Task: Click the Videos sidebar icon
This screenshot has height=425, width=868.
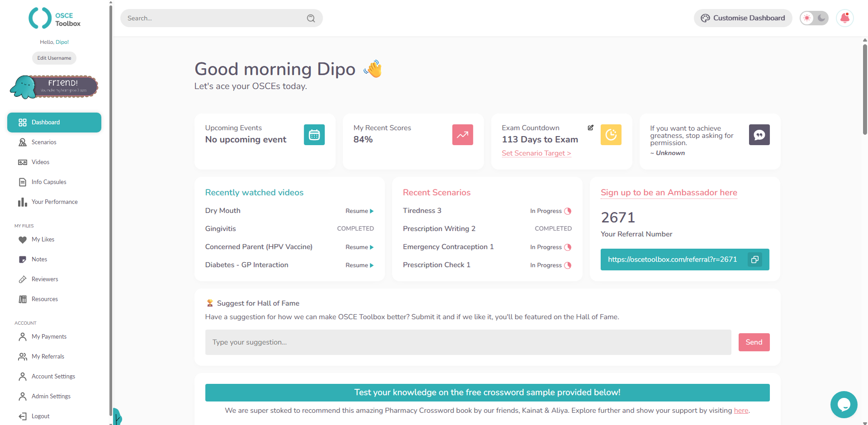Action: (x=23, y=162)
